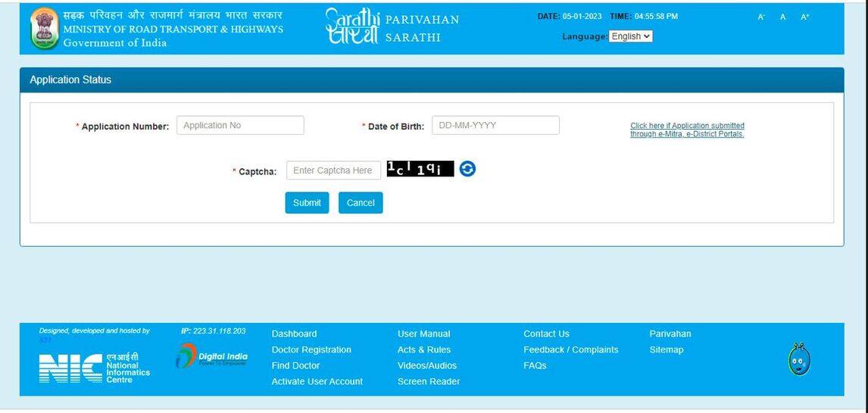Click the Government of India emblem logo

44,29
